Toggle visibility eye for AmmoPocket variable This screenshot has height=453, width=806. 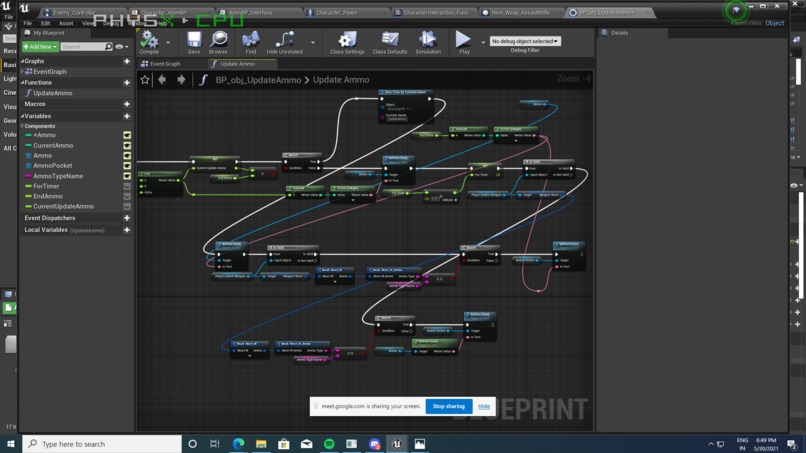[x=127, y=166]
